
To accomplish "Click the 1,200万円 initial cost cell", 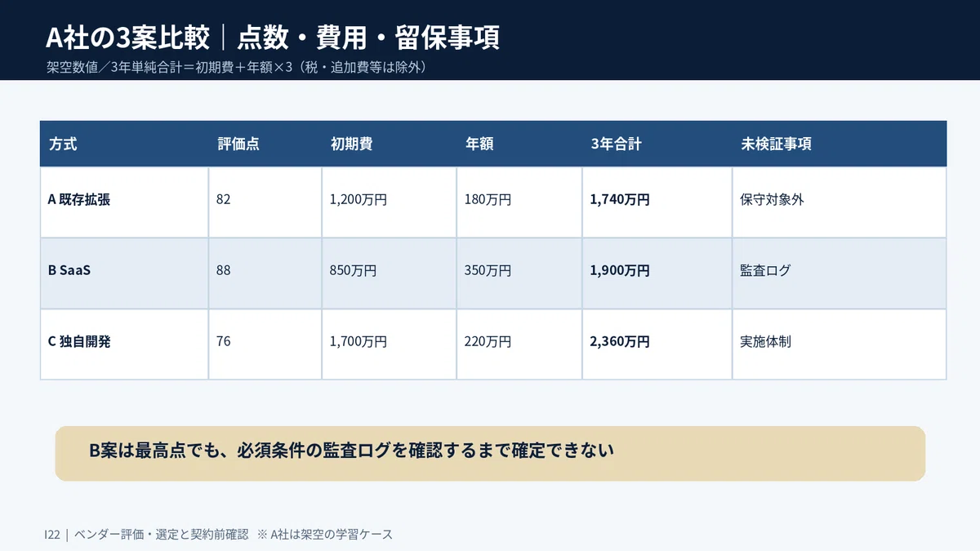I will click(390, 202).
